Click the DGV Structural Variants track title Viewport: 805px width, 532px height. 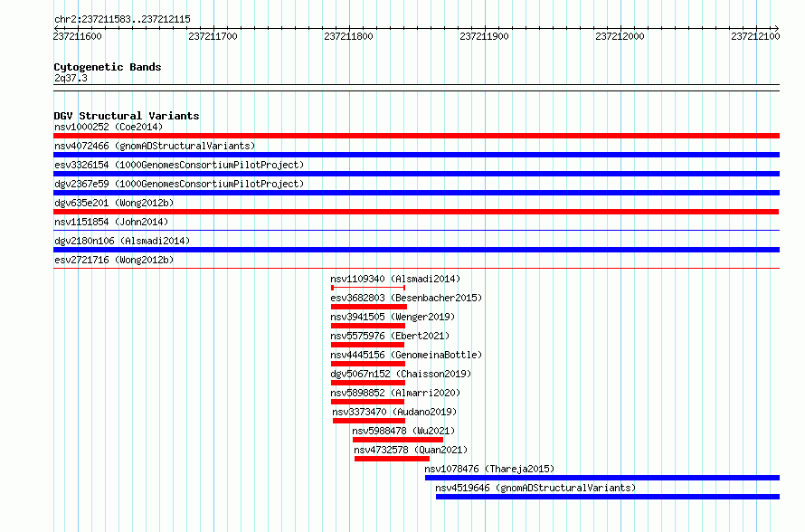[127, 116]
